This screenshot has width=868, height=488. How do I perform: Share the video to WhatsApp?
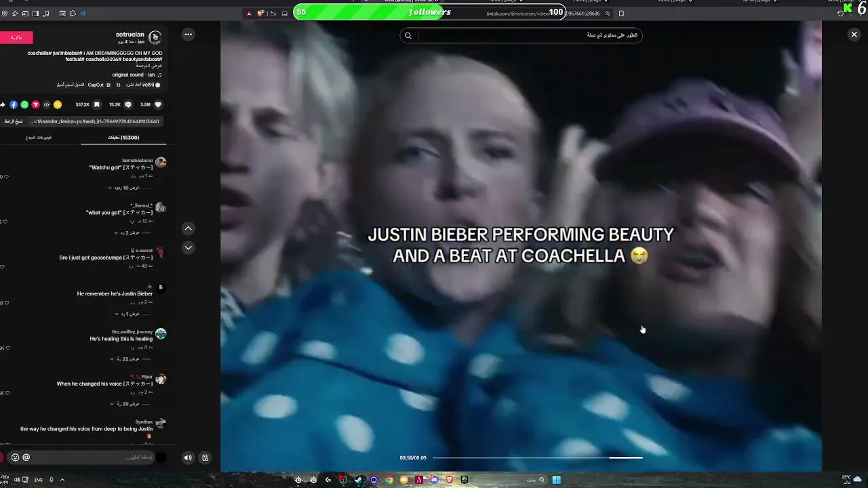(24, 104)
